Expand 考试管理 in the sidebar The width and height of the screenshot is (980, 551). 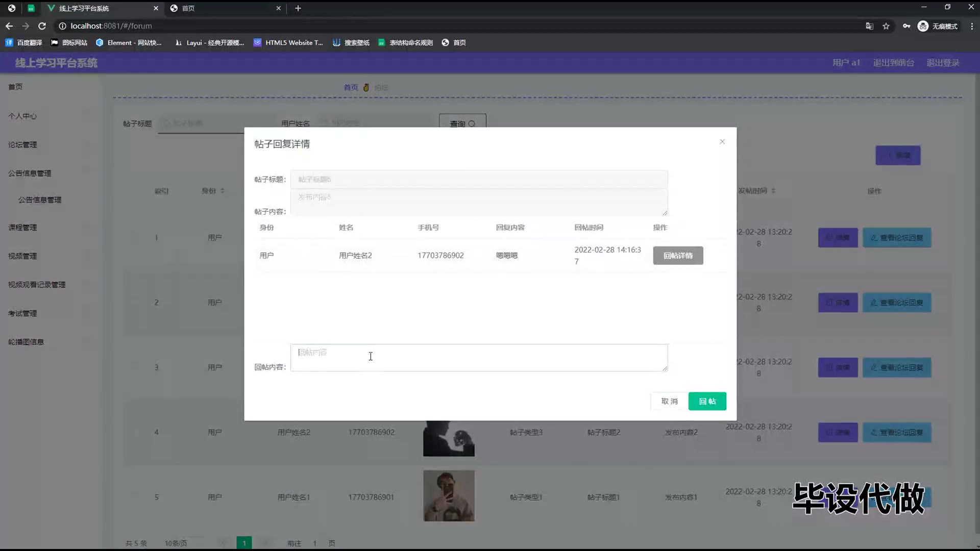pos(22,313)
